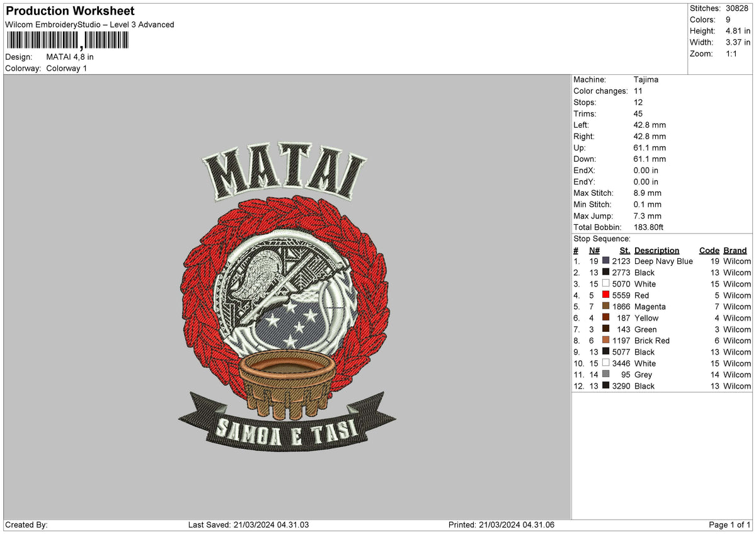Select the stitch count 5559 in Red row
The image size is (756, 534).
[x=621, y=295]
